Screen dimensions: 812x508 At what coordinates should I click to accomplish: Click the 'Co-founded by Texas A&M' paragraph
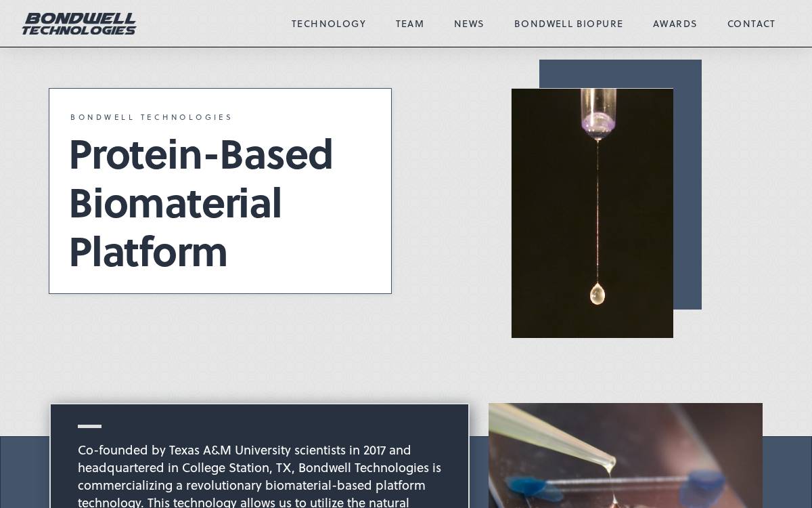click(x=260, y=476)
